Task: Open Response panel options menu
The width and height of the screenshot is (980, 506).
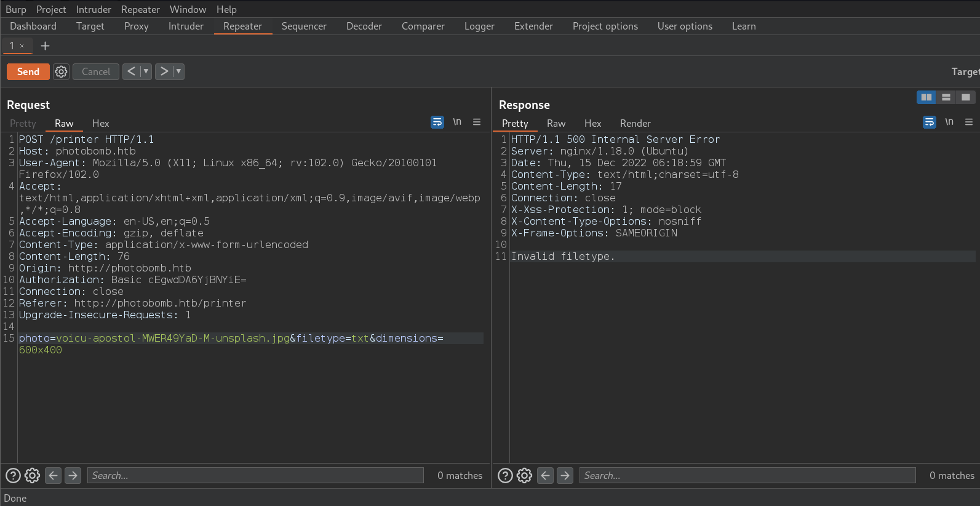Action: [x=969, y=122]
